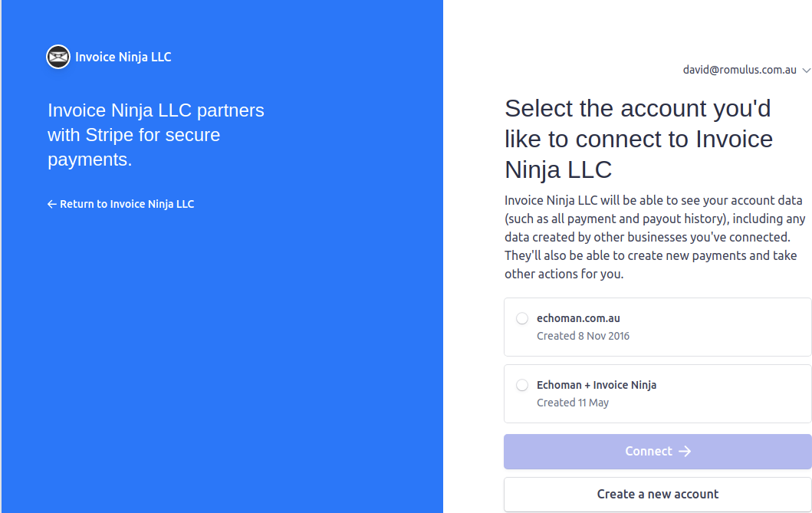Select the Echoman + Invoice Ninja radio button

(522, 385)
